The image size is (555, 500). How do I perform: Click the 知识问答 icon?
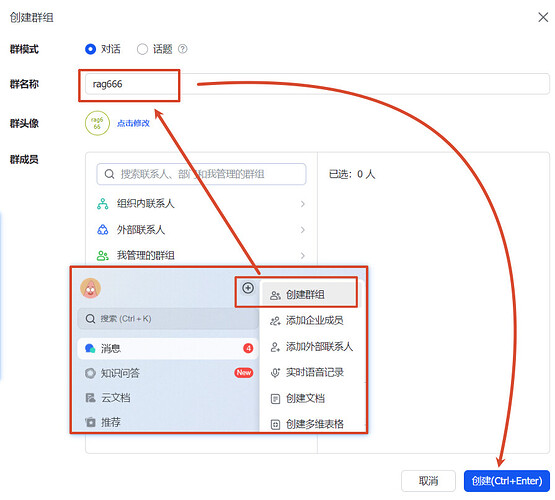pos(90,373)
